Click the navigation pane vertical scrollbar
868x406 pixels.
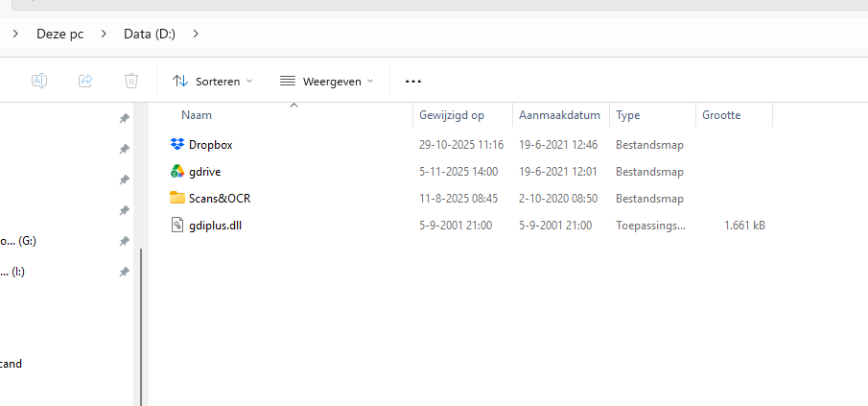tap(141, 326)
